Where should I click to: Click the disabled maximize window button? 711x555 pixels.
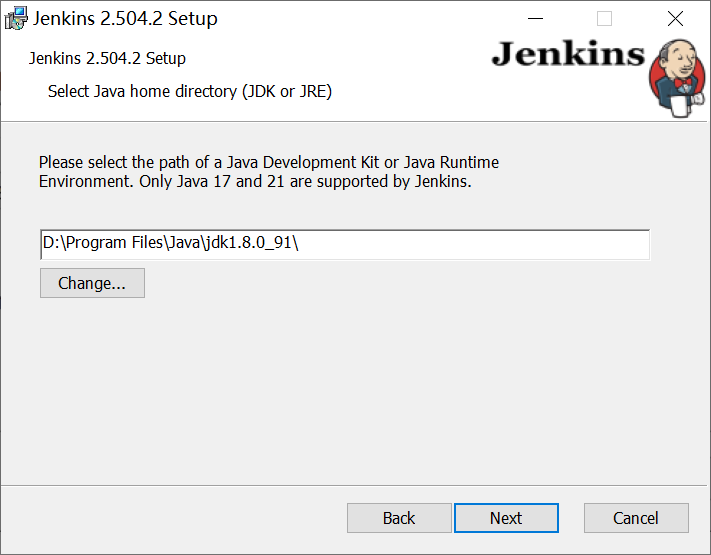[604, 19]
